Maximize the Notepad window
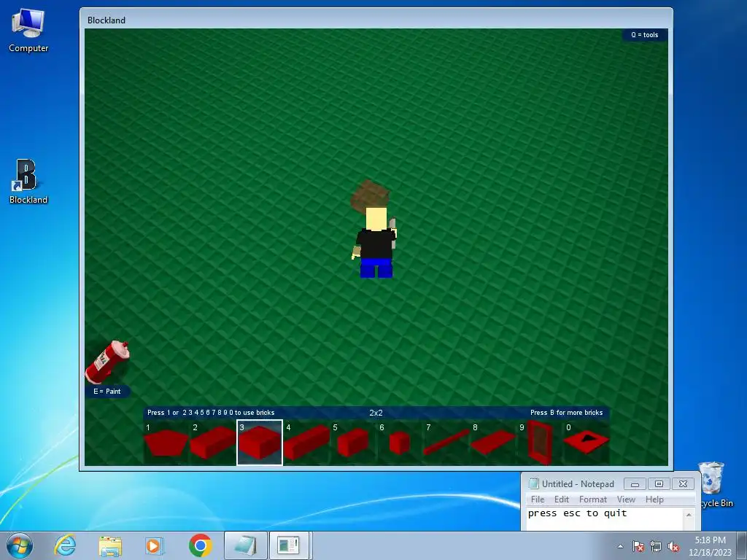Viewport: 747px width, 560px height. point(659,484)
